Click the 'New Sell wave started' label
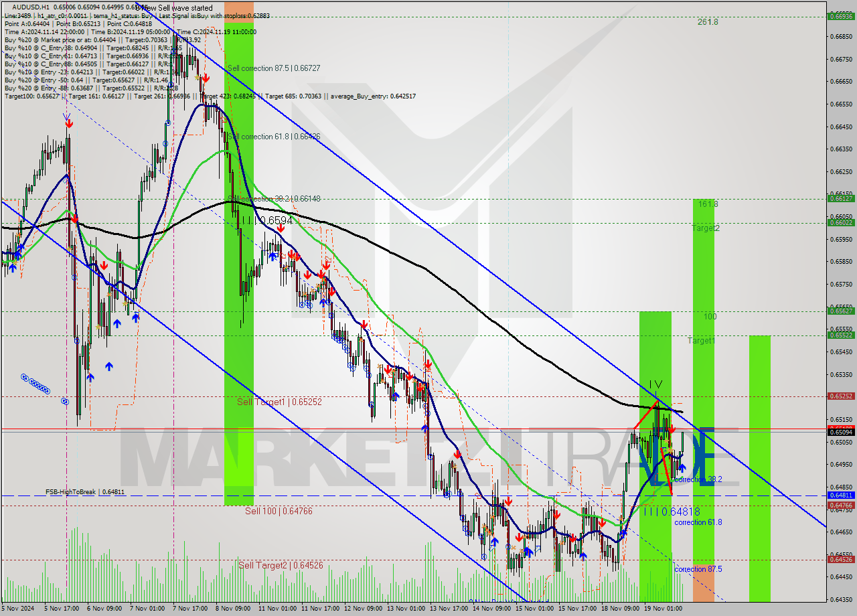Screen dimensions: 857x616 click(x=174, y=7)
